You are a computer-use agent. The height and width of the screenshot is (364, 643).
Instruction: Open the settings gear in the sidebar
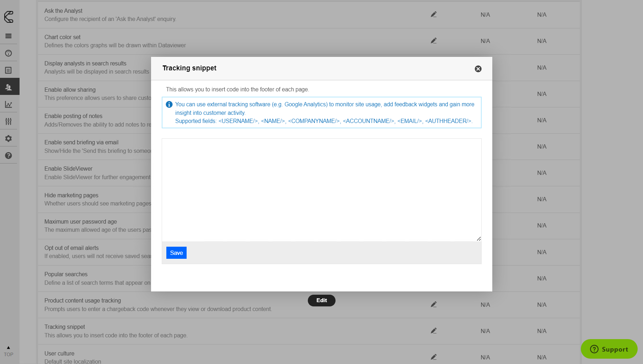pos(9,138)
